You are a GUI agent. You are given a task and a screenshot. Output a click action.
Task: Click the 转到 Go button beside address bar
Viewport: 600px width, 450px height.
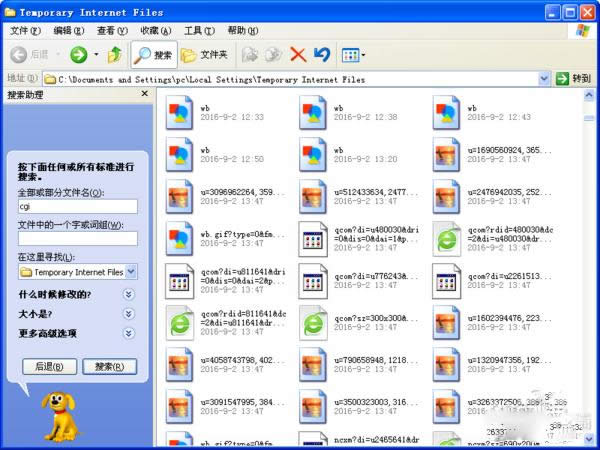(573, 78)
